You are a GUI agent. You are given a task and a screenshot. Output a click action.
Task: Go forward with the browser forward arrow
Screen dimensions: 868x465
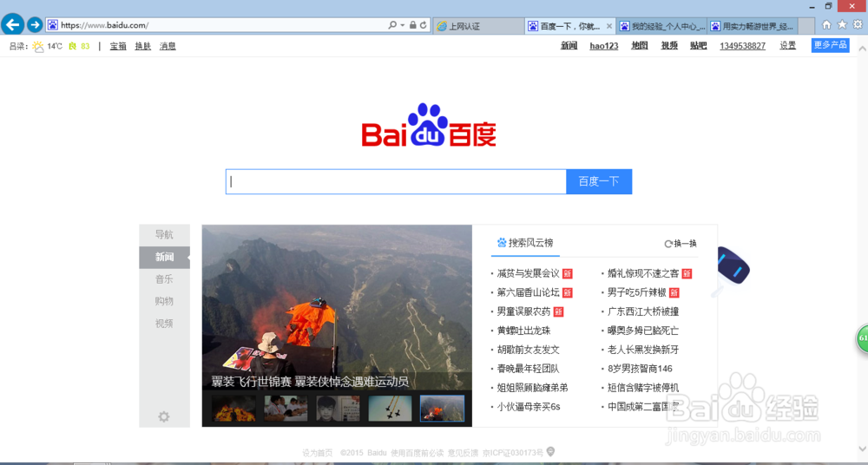click(x=35, y=24)
